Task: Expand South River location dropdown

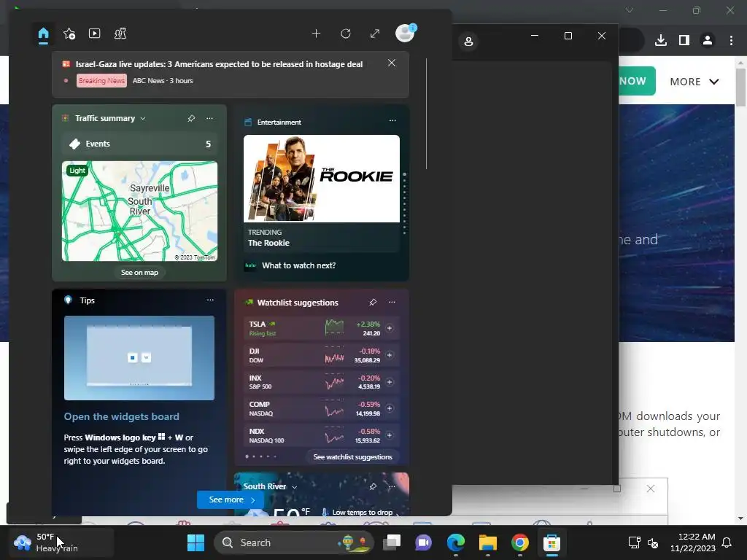Action: [x=295, y=486]
